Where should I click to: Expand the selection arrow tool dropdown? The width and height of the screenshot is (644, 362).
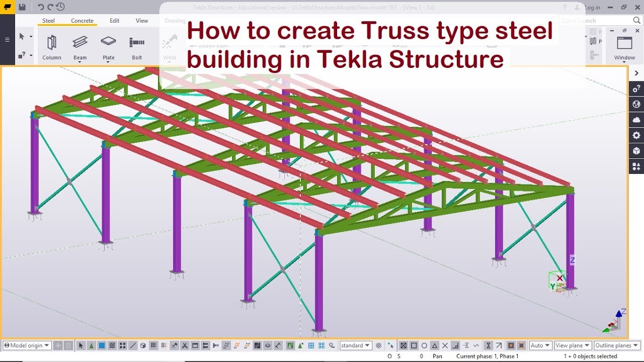[x=31, y=37]
